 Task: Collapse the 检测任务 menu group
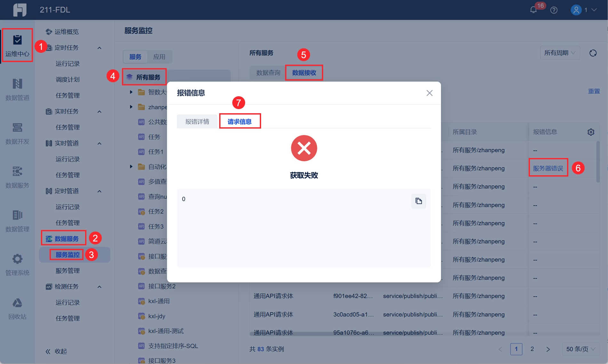coord(100,287)
